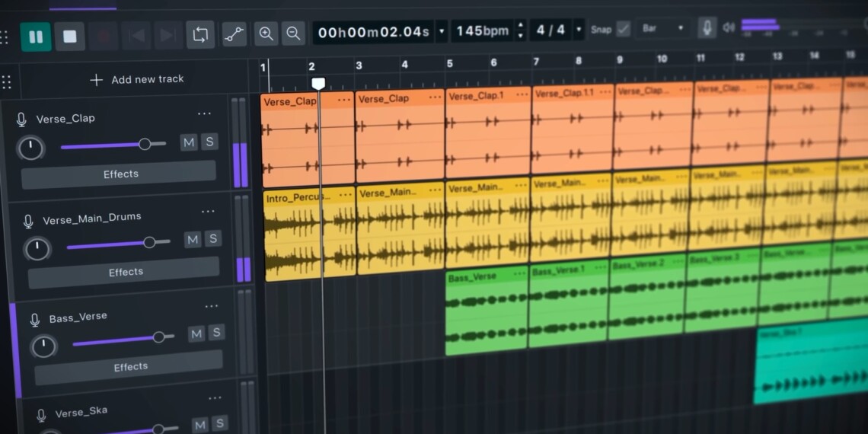Click the record button

click(x=104, y=37)
